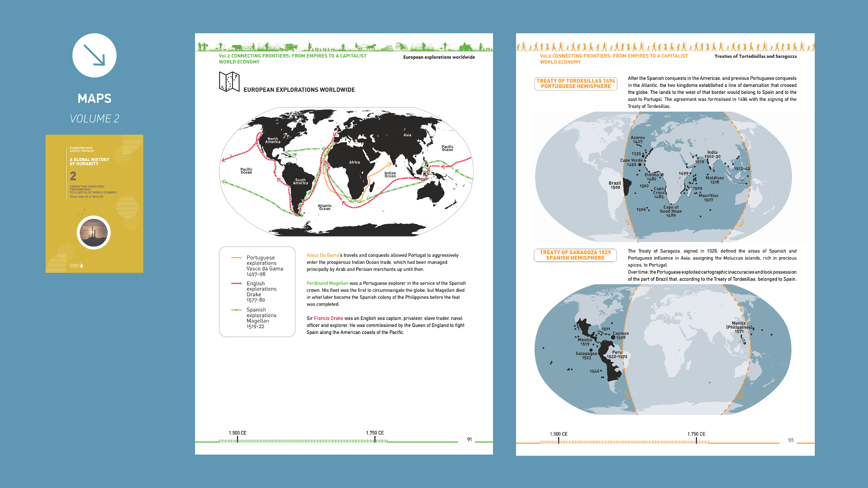This screenshot has height=488, width=868.
Task: Click Treaty of Tordesillas 1494 label box
Action: tap(576, 84)
